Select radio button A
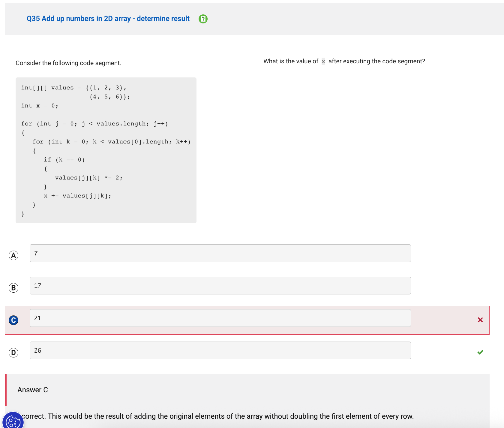 tap(13, 255)
